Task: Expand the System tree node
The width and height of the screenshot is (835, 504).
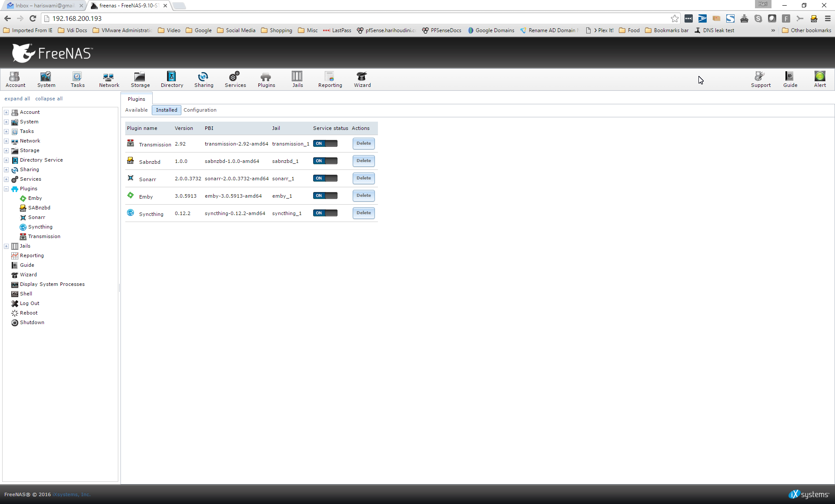Action: click(7, 122)
